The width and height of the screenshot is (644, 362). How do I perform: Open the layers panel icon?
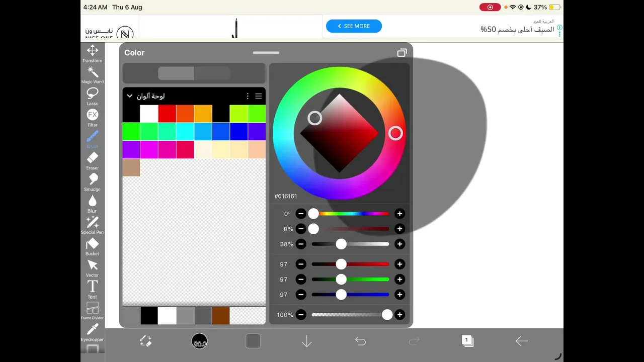pos(467,341)
